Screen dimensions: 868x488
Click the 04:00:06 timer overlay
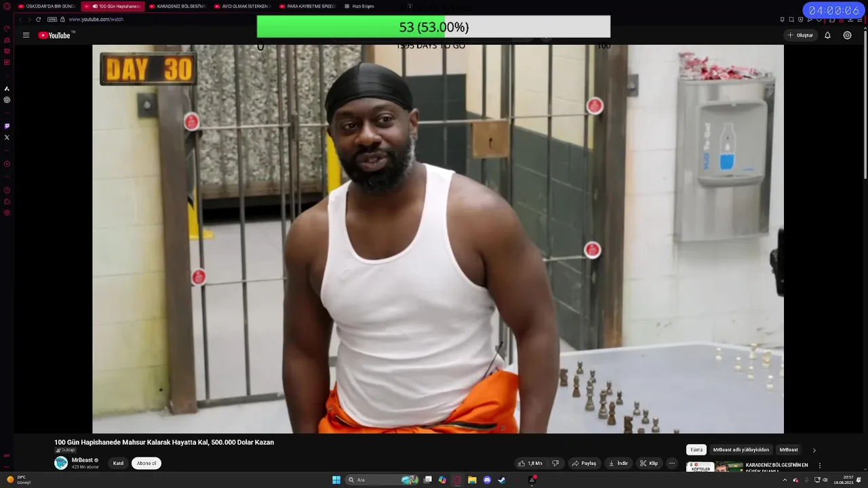point(834,11)
